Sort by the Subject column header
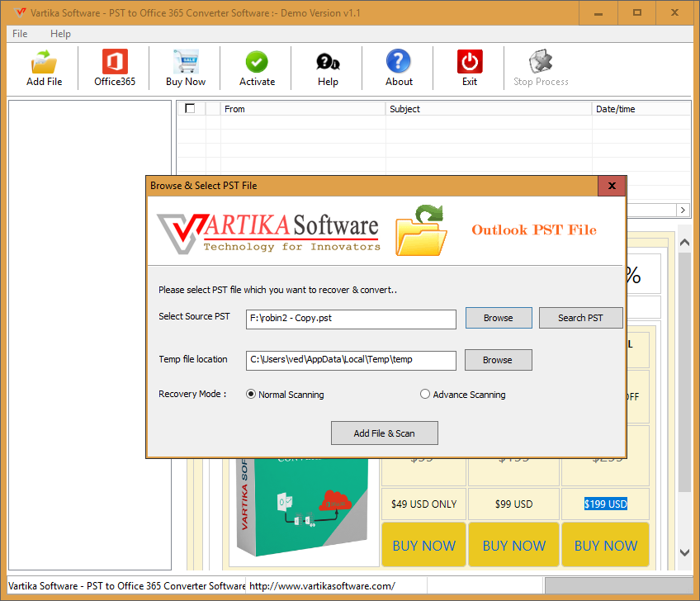Viewport: 700px width, 601px height. click(489, 109)
